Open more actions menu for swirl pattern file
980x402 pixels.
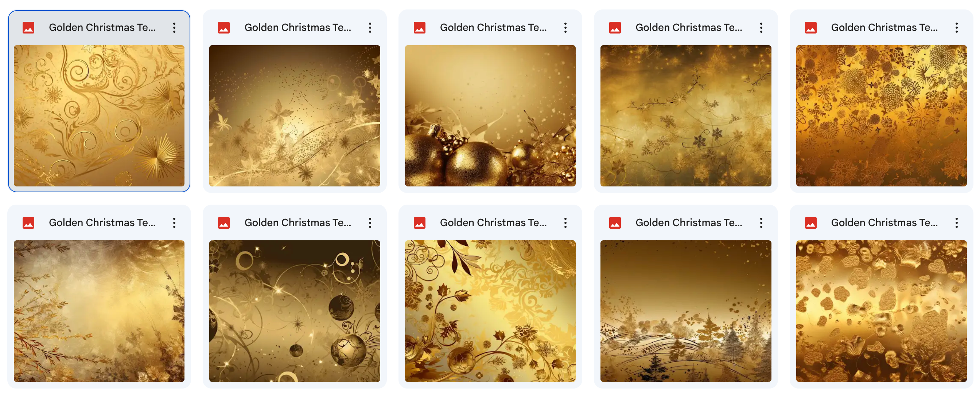pos(174,28)
